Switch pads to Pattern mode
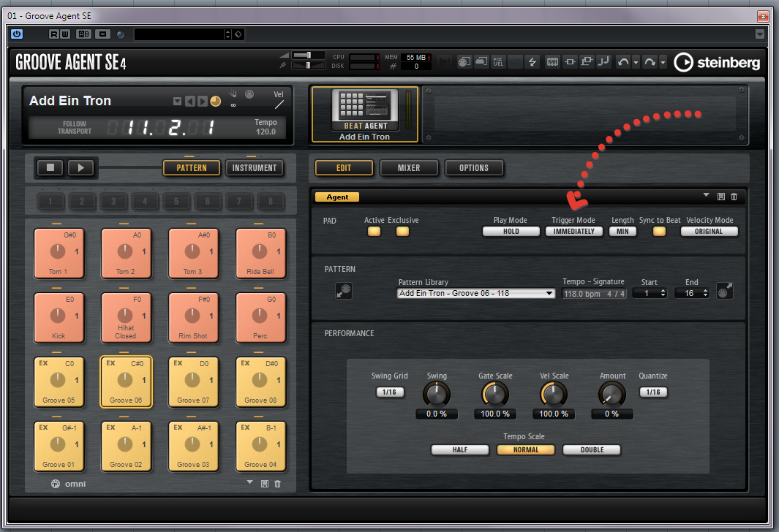 click(x=192, y=168)
